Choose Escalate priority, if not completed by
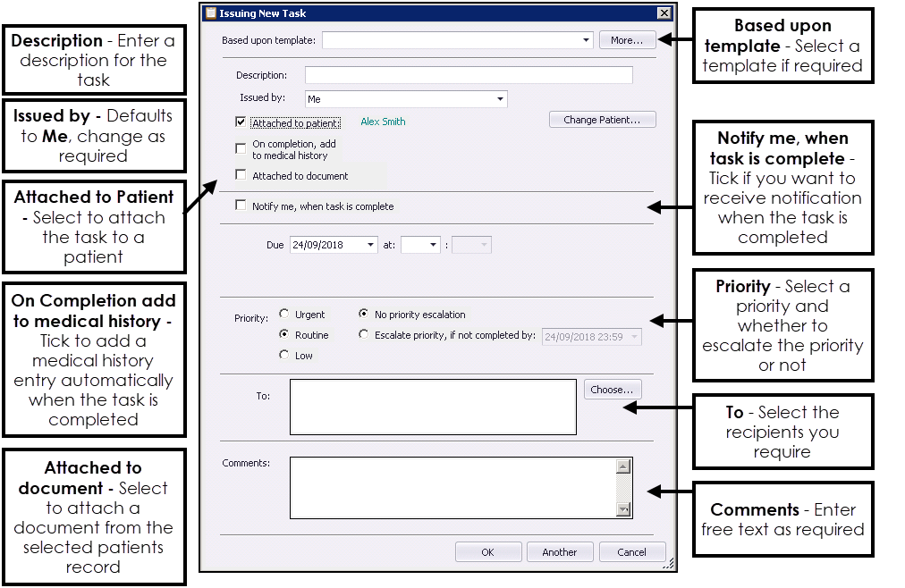Viewport: 905px width, 588px height. 363,335
